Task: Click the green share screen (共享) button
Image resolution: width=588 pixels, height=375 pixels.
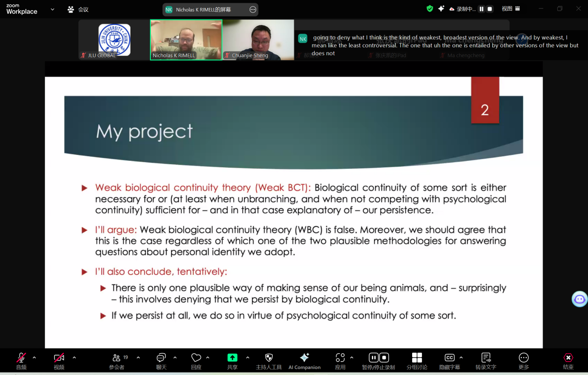Action: coord(232,361)
